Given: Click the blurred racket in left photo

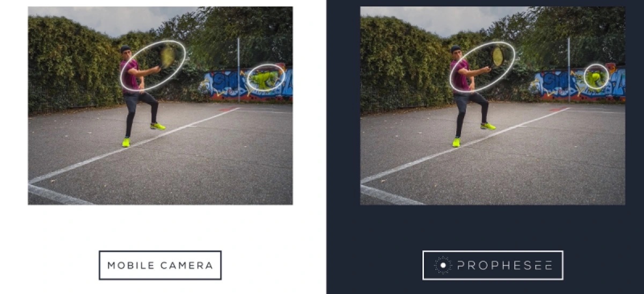Looking at the screenshot, I should (168, 56).
